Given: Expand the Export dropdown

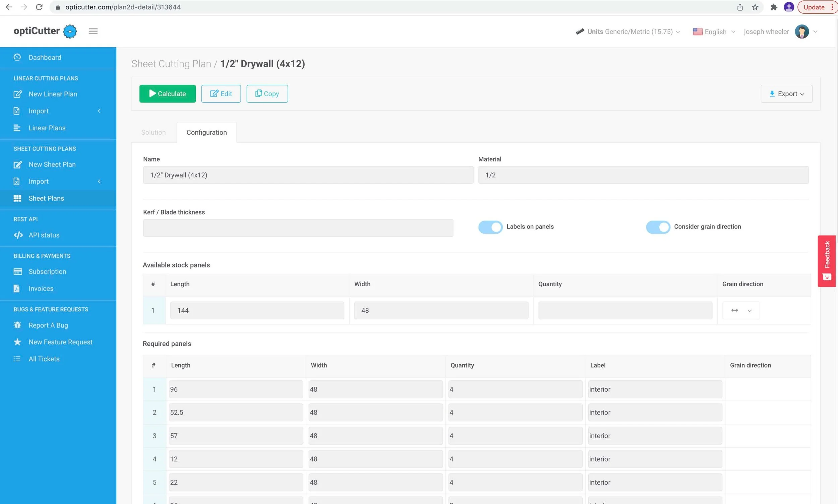Looking at the screenshot, I should click(786, 94).
